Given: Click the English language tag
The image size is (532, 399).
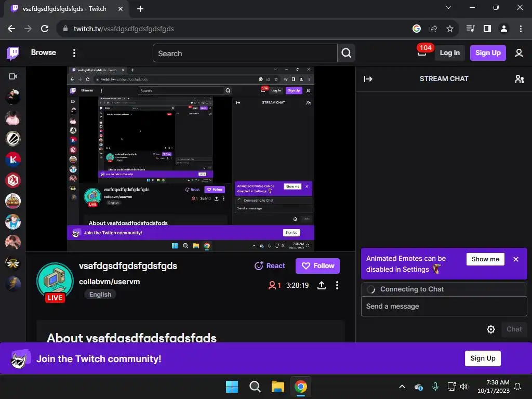Looking at the screenshot, I should (x=100, y=295).
